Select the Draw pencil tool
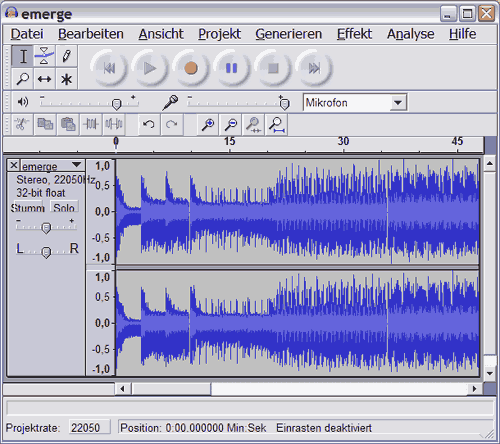The width and height of the screenshot is (500, 444). pyautogui.click(x=66, y=56)
